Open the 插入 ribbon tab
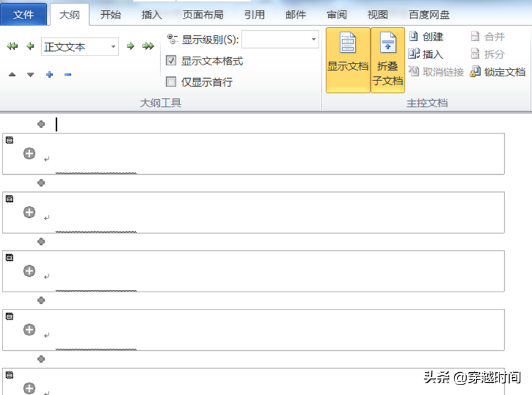532x395 pixels. pos(152,15)
